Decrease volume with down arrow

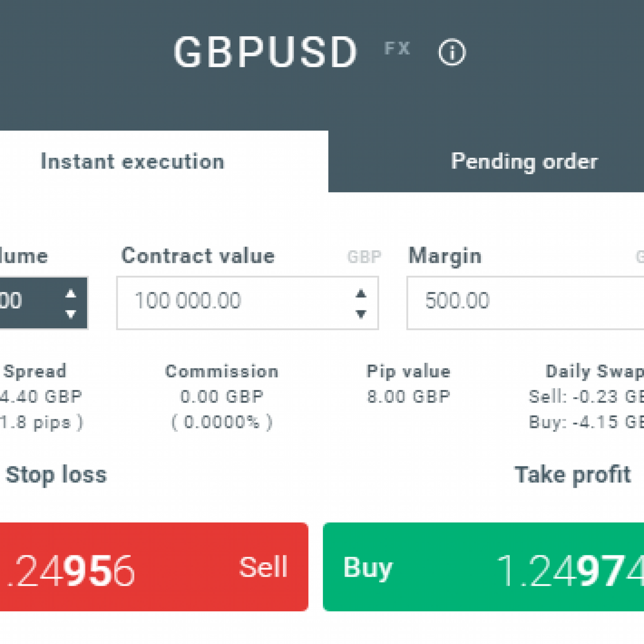[71, 314]
